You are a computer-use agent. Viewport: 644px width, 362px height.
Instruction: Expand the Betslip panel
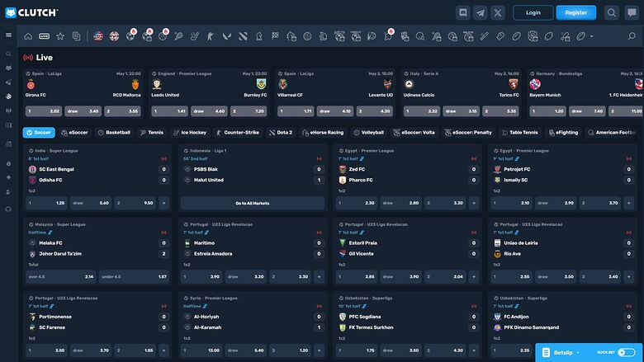[563, 353]
